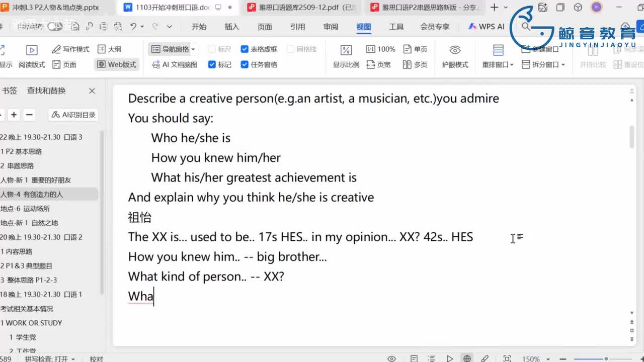Click the undo arrow in quick toolbar
Screen dimensions: 644x362
(x=133, y=26)
